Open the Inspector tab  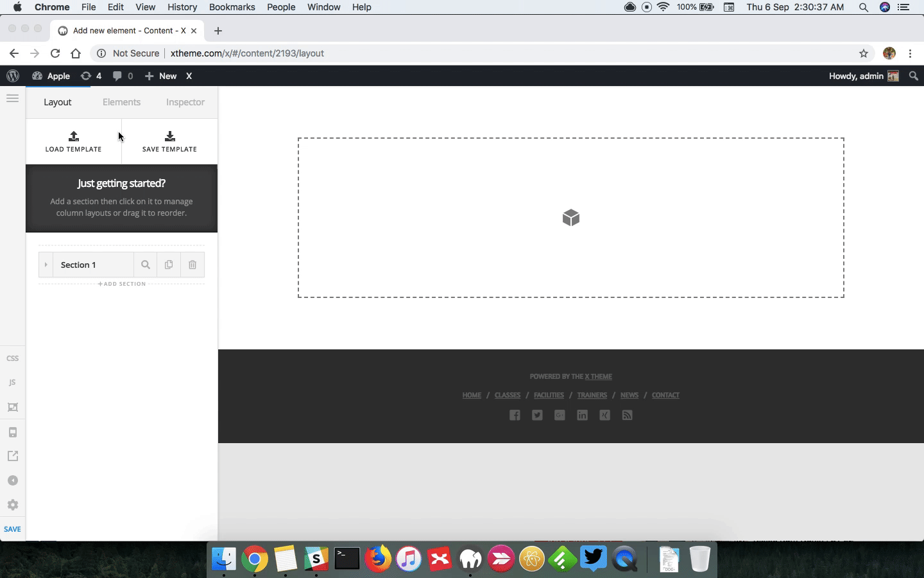point(185,102)
